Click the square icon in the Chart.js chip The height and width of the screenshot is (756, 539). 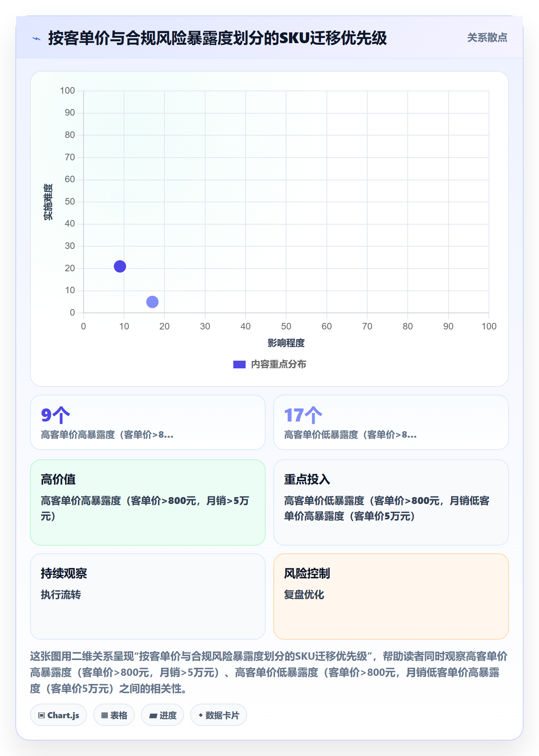[42, 716]
